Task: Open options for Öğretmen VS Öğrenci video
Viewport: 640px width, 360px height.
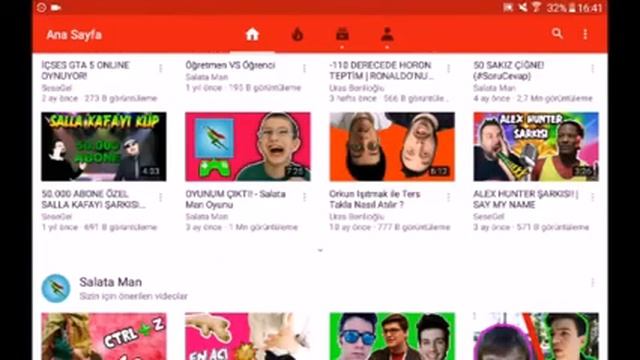Action: (304, 68)
